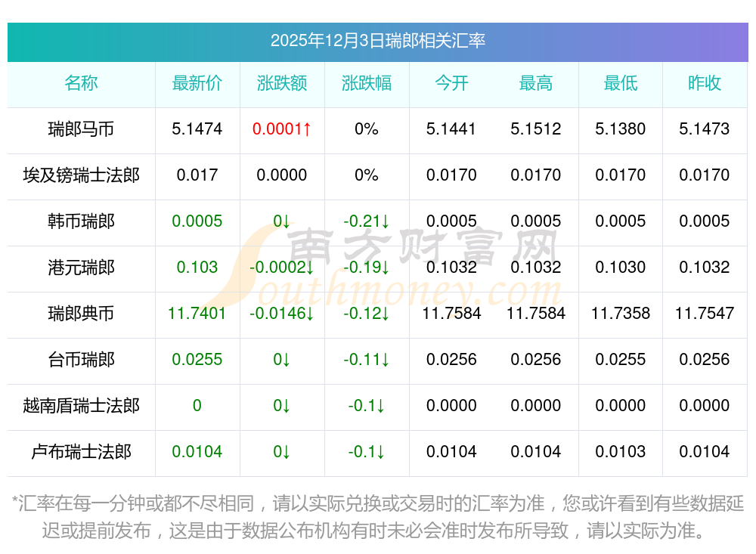Click the green -0.0146↓ change value

(x=281, y=314)
